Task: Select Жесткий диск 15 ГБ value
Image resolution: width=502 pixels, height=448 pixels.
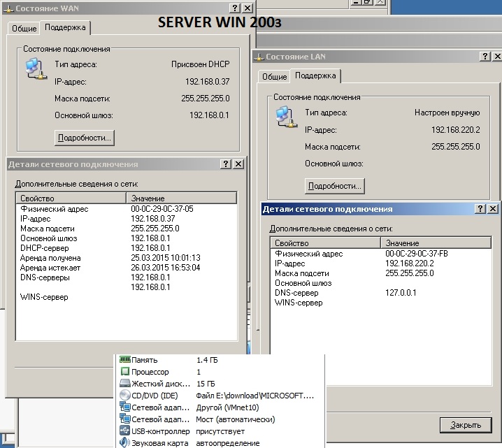Action: [x=206, y=384]
